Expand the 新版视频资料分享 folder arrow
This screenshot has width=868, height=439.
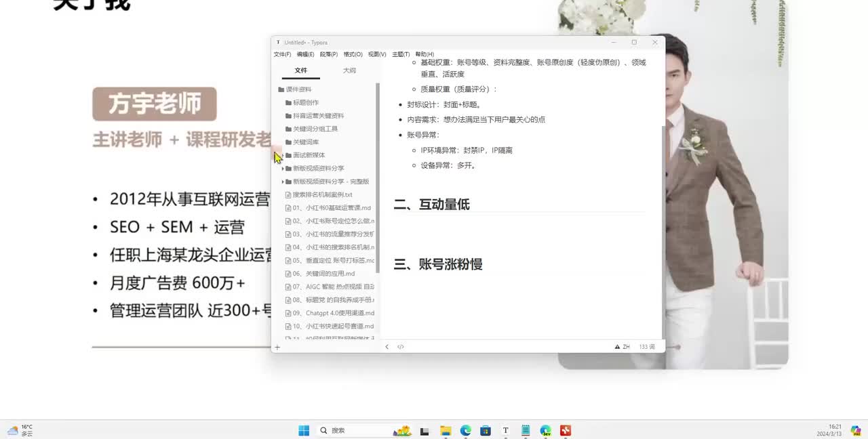(x=283, y=169)
